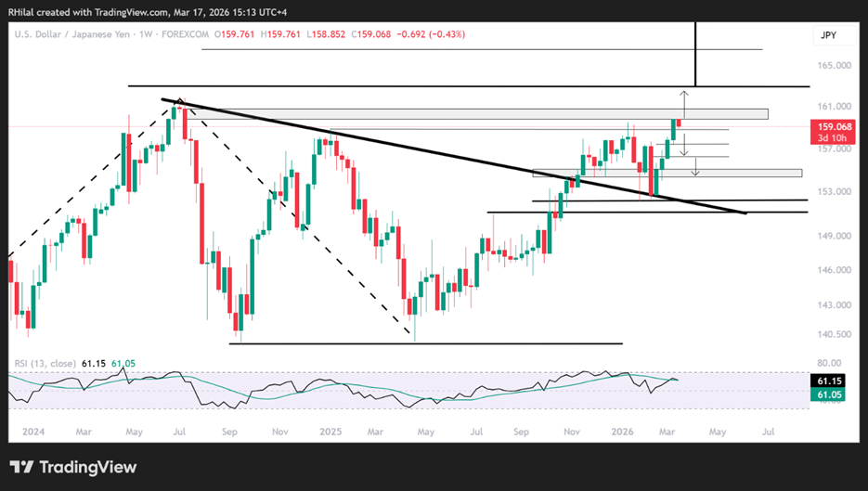Click the Sep label nearest 2024

coord(229,432)
